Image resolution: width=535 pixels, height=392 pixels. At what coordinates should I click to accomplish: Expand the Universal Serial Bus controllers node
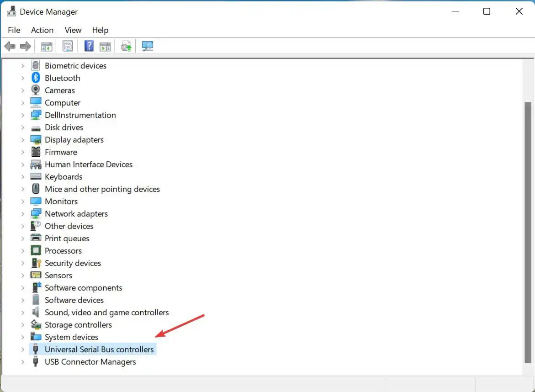[22, 350]
